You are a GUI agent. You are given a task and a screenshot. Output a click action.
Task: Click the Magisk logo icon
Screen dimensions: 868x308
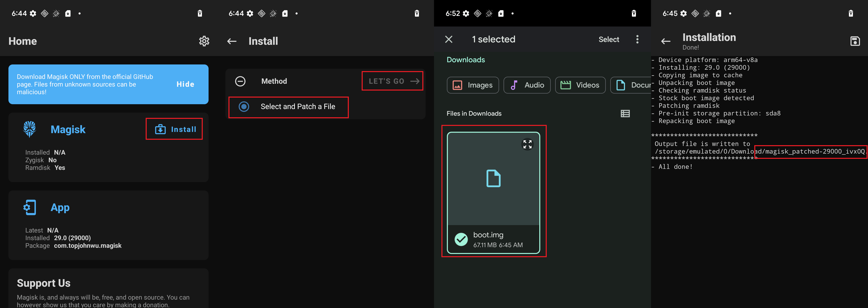[x=30, y=129]
